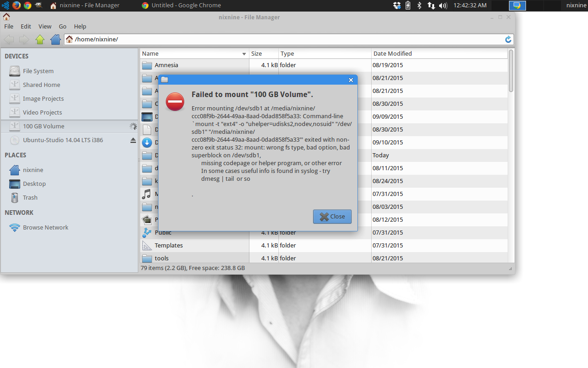Dismiss dialog using title bar X

(351, 80)
